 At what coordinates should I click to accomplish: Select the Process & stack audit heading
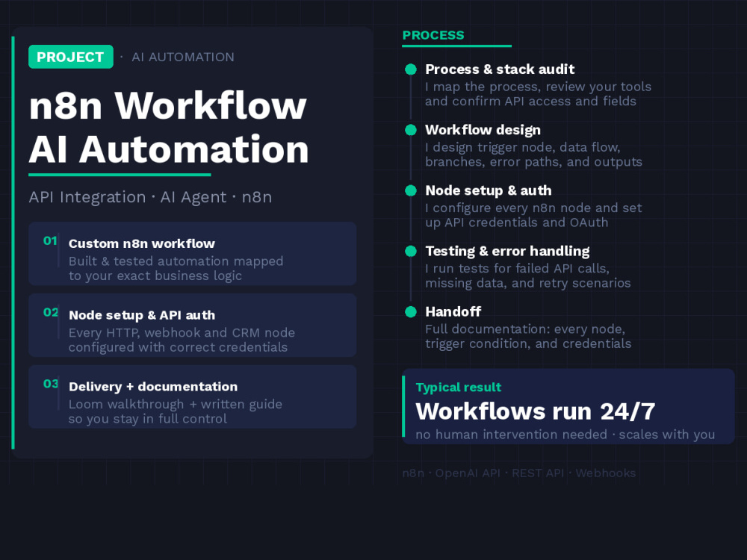(x=500, y=69)
